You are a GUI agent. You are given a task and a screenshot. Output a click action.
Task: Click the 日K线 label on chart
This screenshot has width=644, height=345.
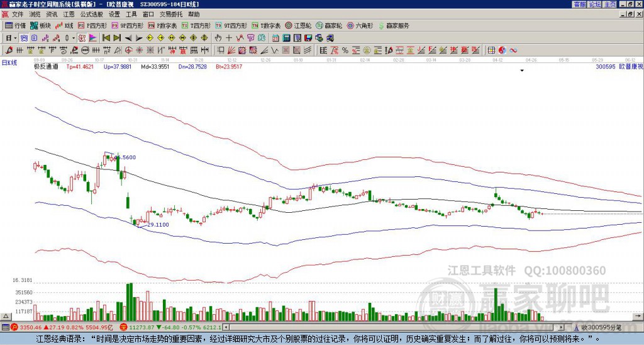[x=9, y=62]
